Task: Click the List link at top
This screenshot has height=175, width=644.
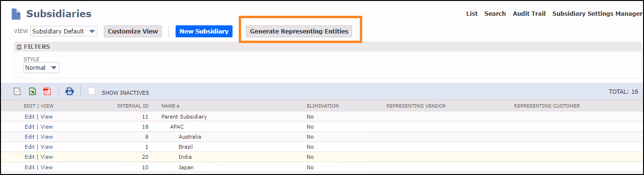Action: 472,13
